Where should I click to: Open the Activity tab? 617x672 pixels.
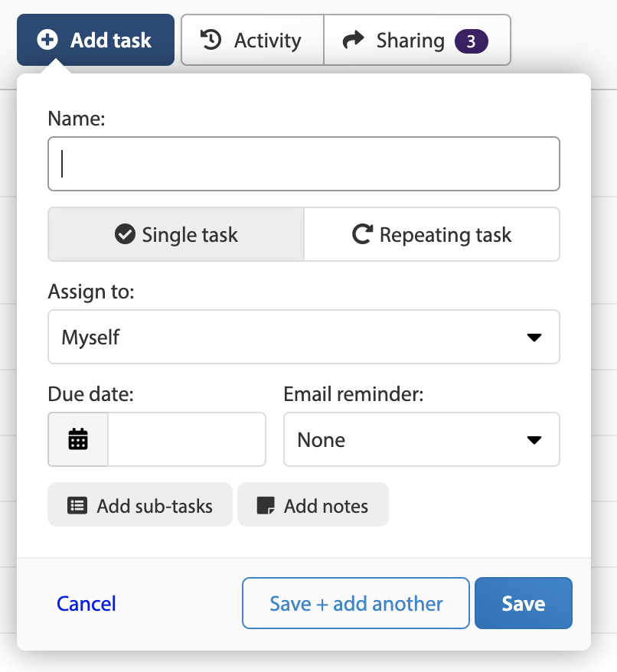(253, 40)
